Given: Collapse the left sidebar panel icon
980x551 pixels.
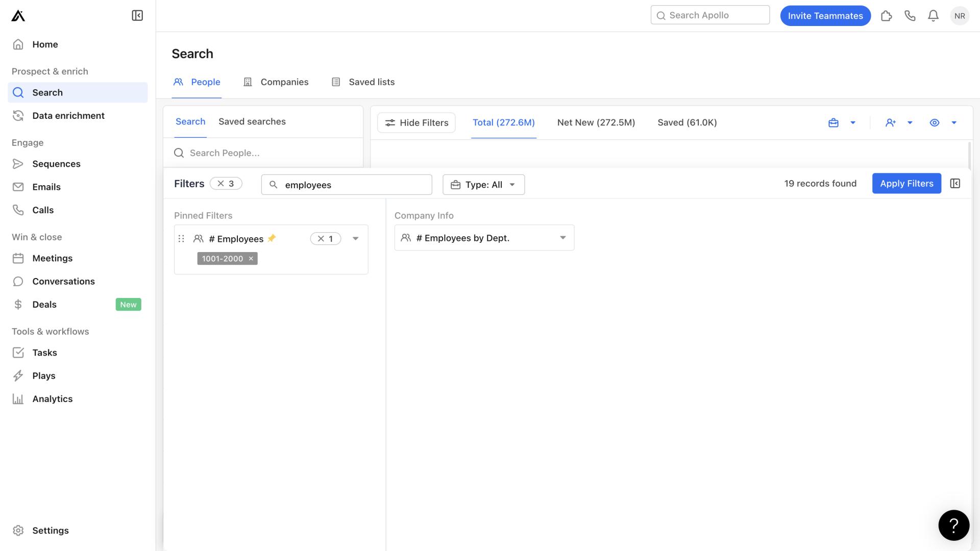Looking at the screenshot, I should click(137, 16).
